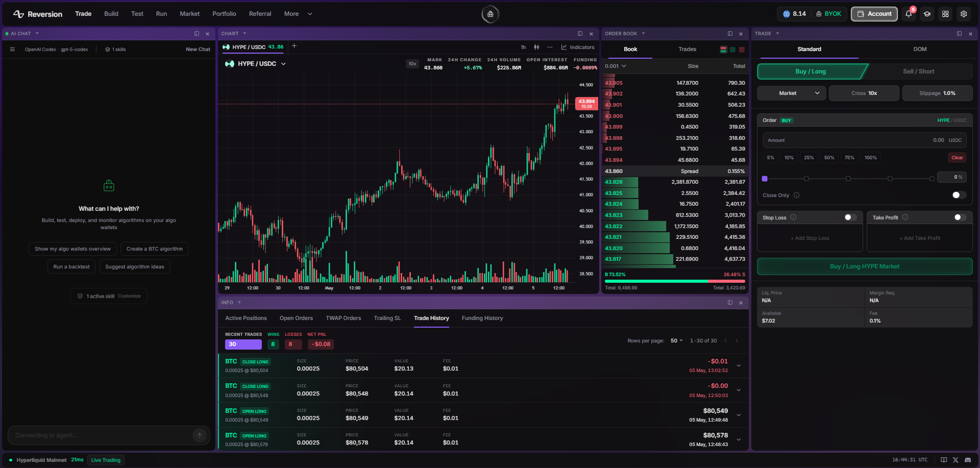Image resolution: width=980 pixels, height=468 pixels.
Task: Switch to the Trades tab
Action: tap(687, 50)
